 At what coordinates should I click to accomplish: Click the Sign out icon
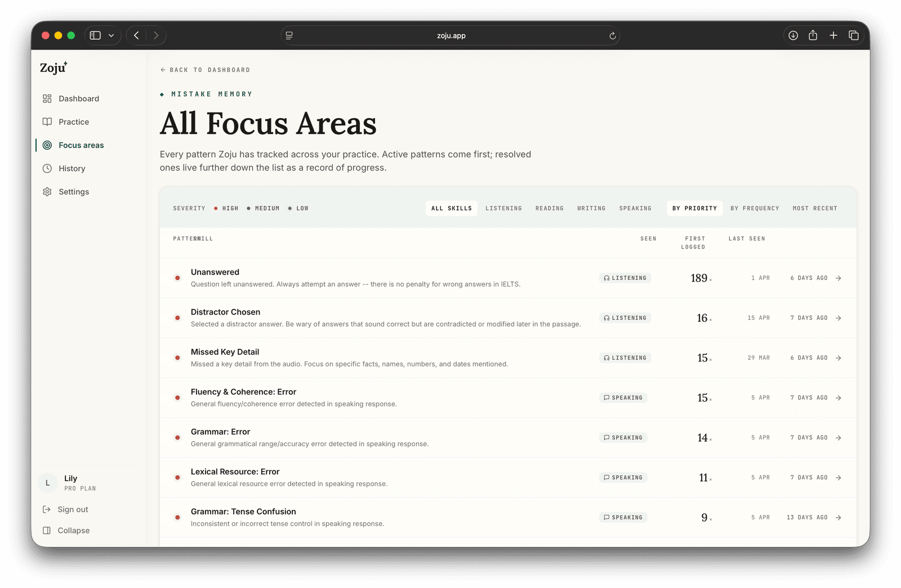click(47, 509)
